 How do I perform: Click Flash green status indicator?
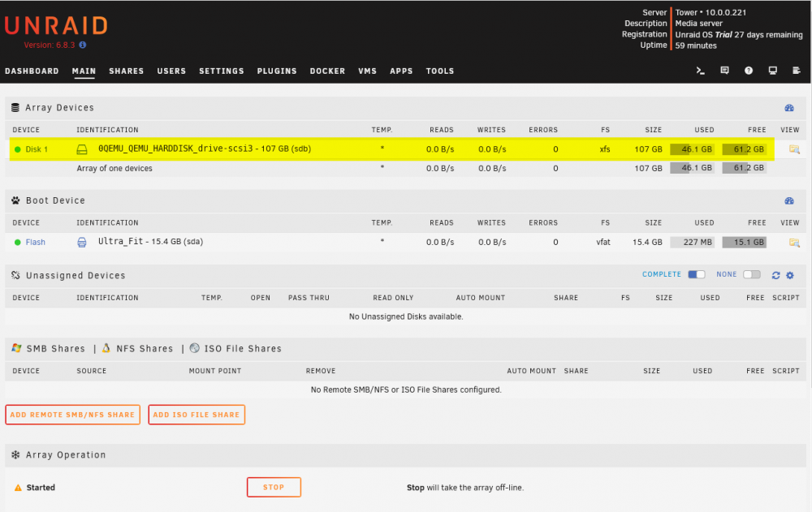18,243
